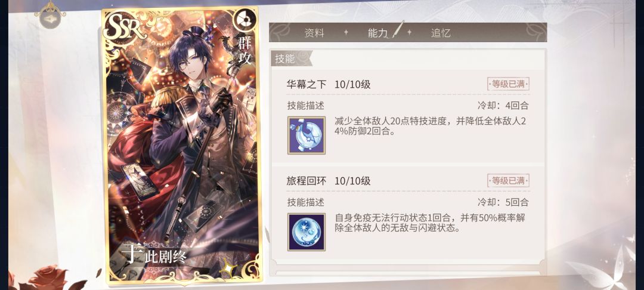Click the gold sparkle on card corner
This screenshot has height=290, width=644.
click(x=228, y=269)
